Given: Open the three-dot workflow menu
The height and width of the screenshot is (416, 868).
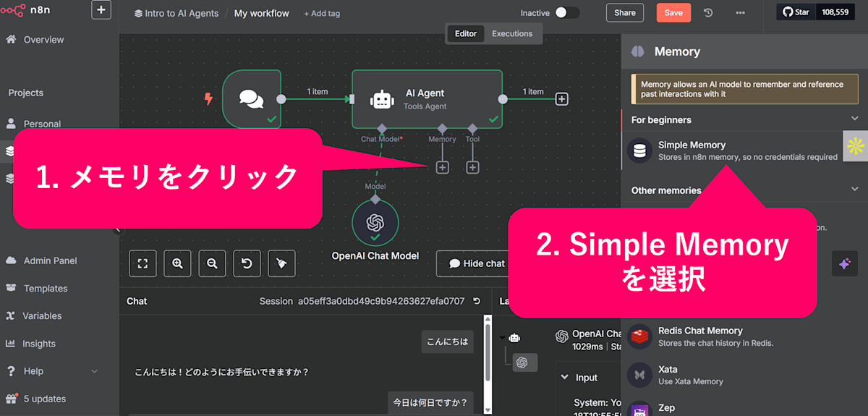Looking at the screenshot, I should [740, 12].
